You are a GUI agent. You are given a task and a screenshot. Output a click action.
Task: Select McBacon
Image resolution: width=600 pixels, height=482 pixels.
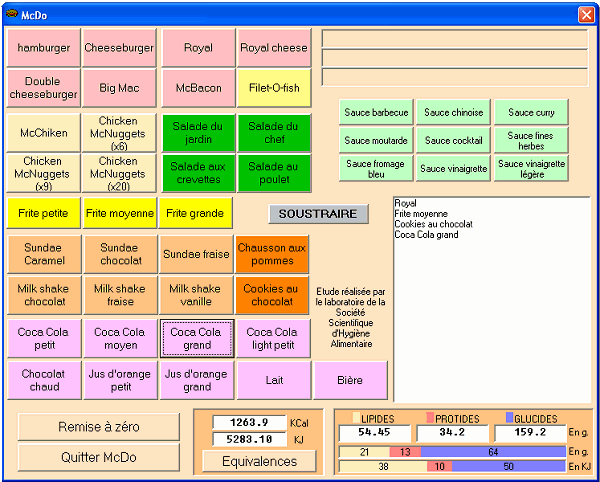coord(198,88)
